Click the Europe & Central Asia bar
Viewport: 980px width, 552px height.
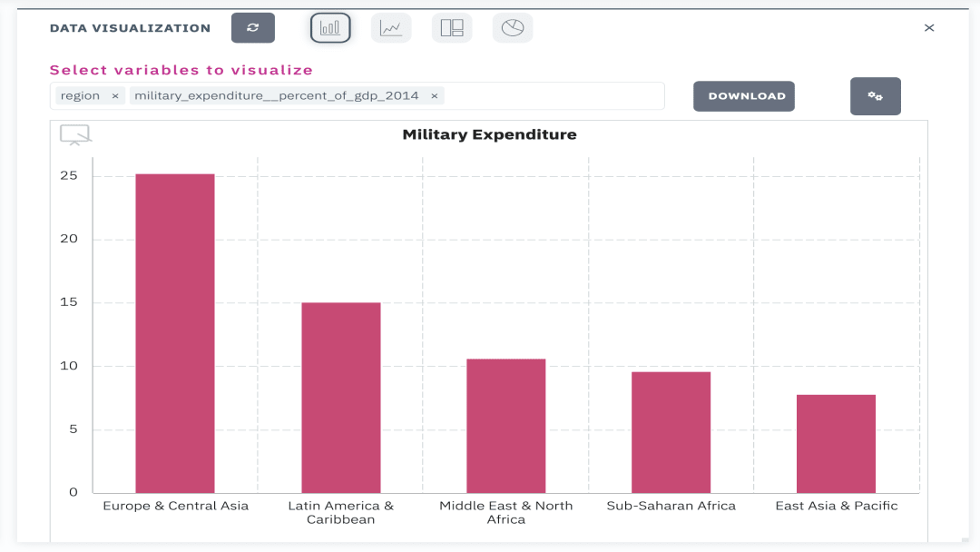175,331
